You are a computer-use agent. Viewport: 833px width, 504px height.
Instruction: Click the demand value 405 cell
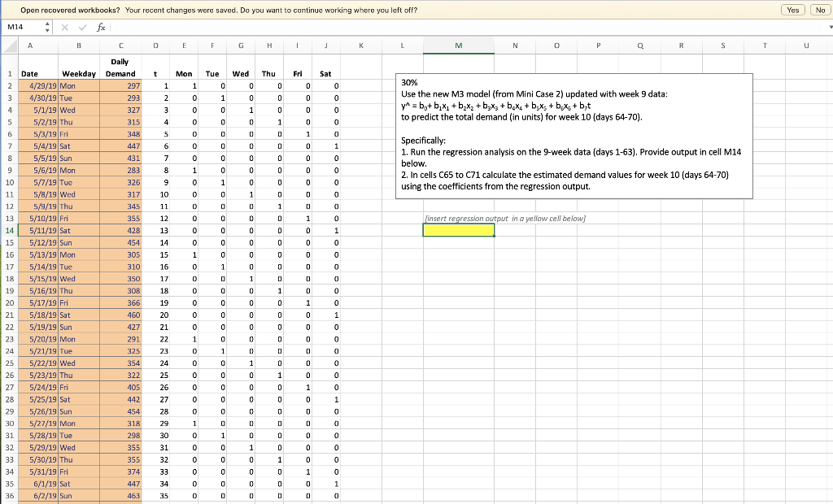tap(121, 388)
